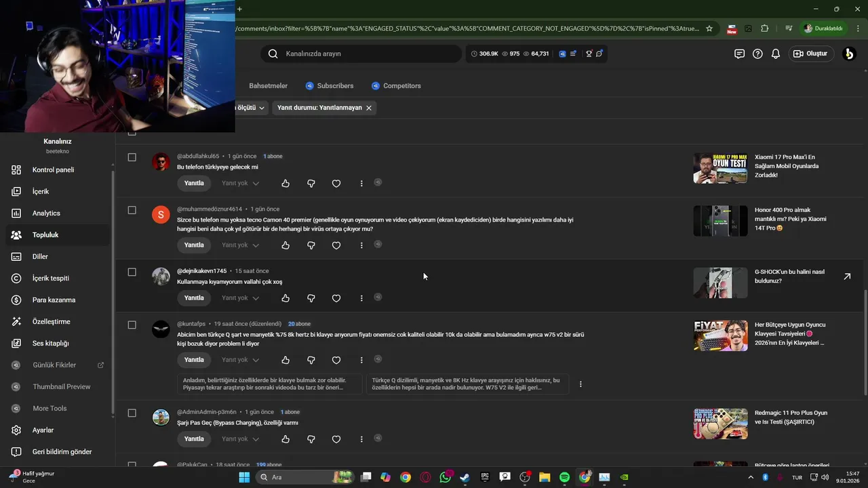Like the @kuntafps comment
The width and height of the screenshot is (868, 488).
285,360
